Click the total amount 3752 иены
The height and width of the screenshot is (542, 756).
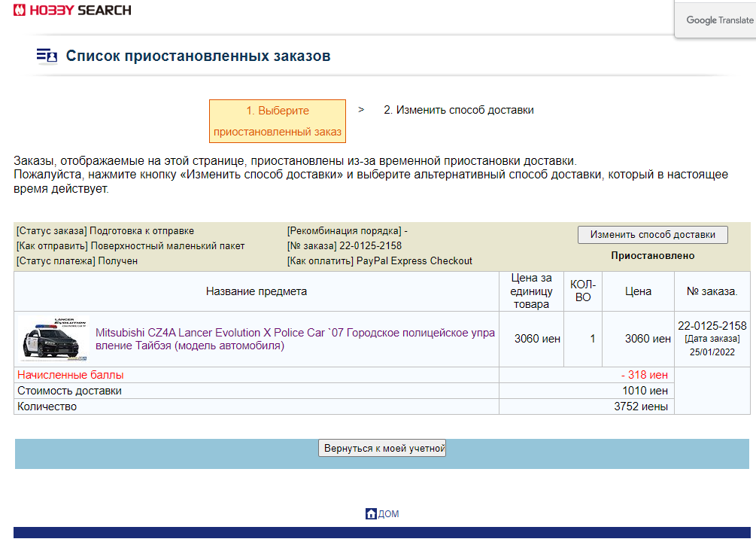coord(641,406)
